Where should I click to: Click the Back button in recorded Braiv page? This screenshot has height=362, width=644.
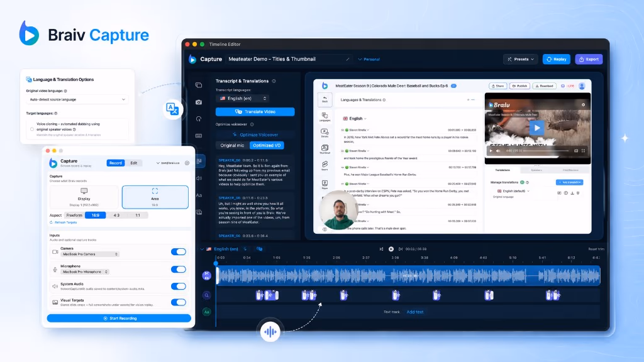(x=325, y=100)
